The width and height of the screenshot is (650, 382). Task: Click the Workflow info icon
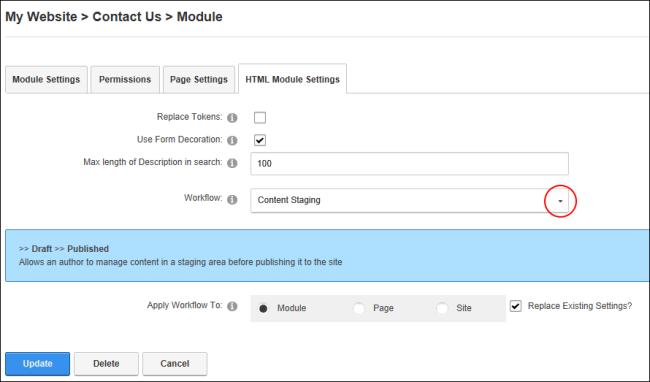click(x=233, y=200)
